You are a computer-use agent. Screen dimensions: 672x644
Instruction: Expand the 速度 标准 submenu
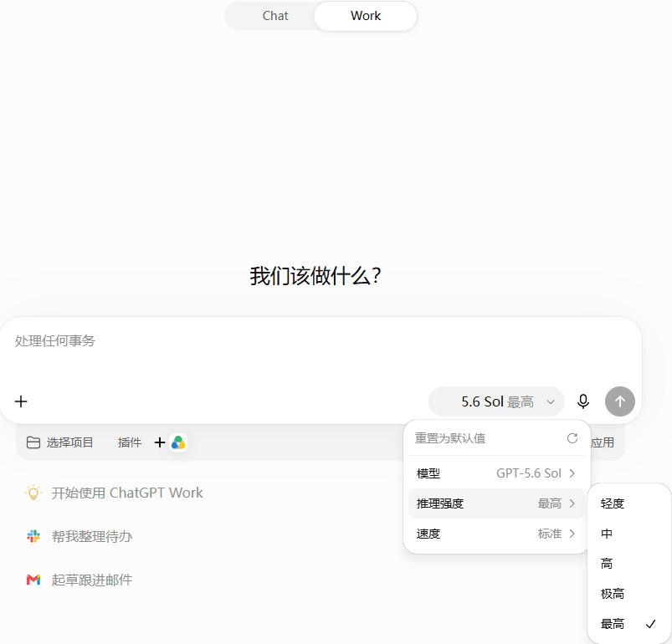pyautogui.click(x=497, y=534)
